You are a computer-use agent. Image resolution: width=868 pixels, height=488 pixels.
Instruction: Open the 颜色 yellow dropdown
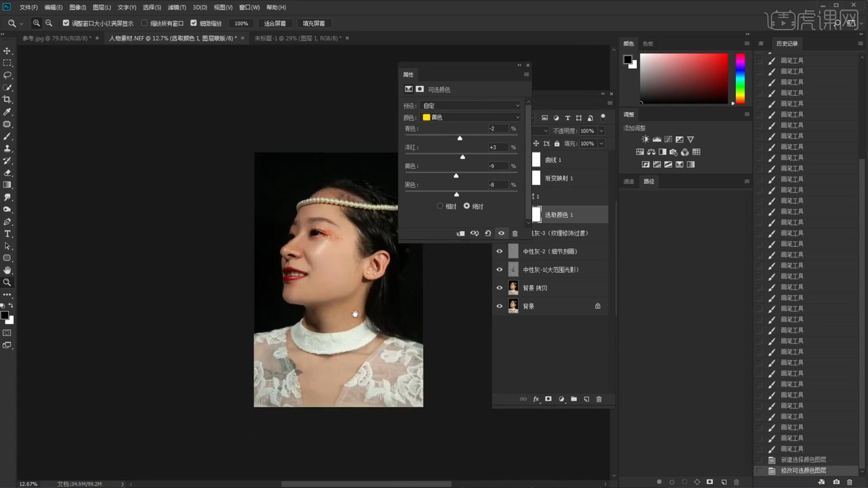(x=470, y=117)
